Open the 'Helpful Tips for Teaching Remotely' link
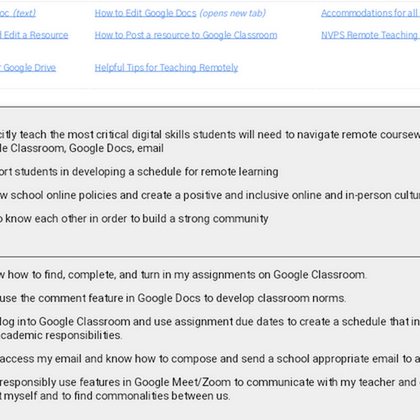Screen dimensions: 420x420 click(x=166, y=68)
